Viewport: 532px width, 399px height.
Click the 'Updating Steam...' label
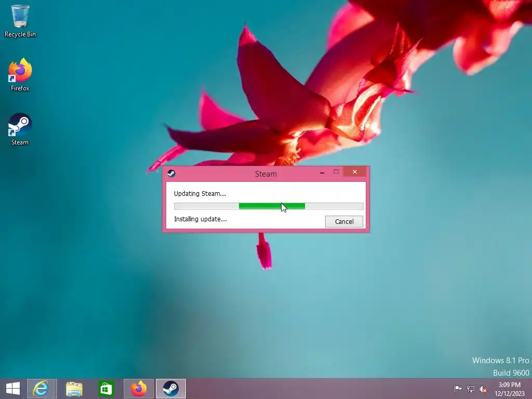pos(200,194)
